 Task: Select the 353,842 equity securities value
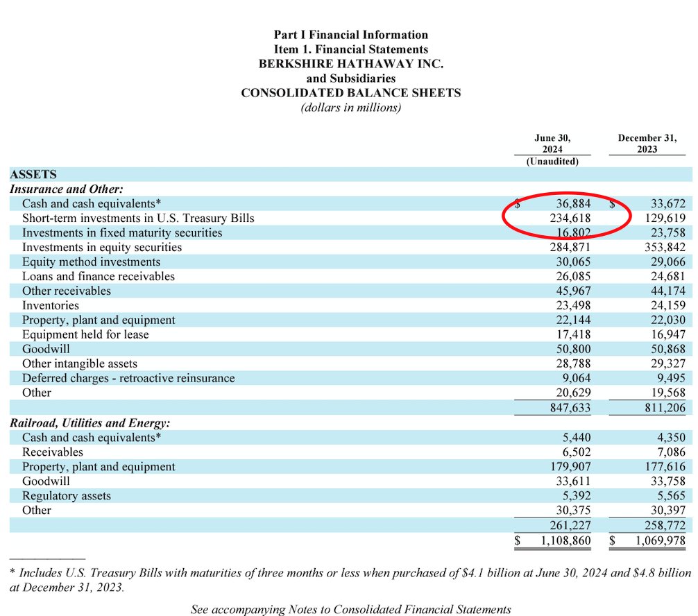pos(665,248)
